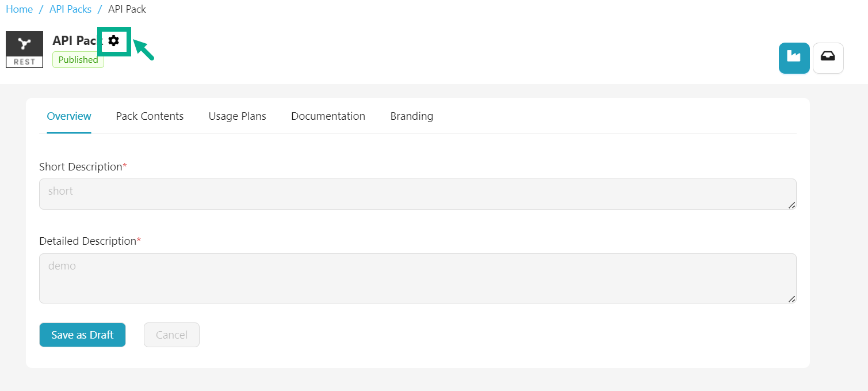Go to the Usage Plans tab

click(237, 116)
